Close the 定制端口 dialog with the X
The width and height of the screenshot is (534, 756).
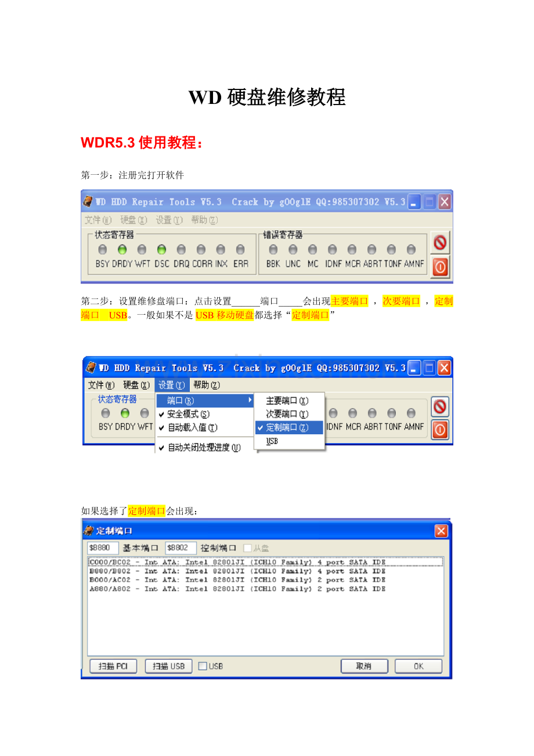tap(441, 531)
